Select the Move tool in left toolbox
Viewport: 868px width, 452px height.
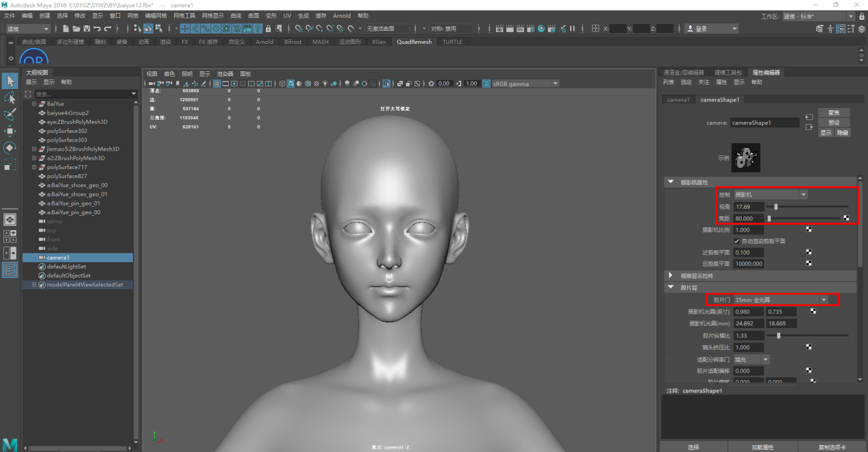point(10,131)
